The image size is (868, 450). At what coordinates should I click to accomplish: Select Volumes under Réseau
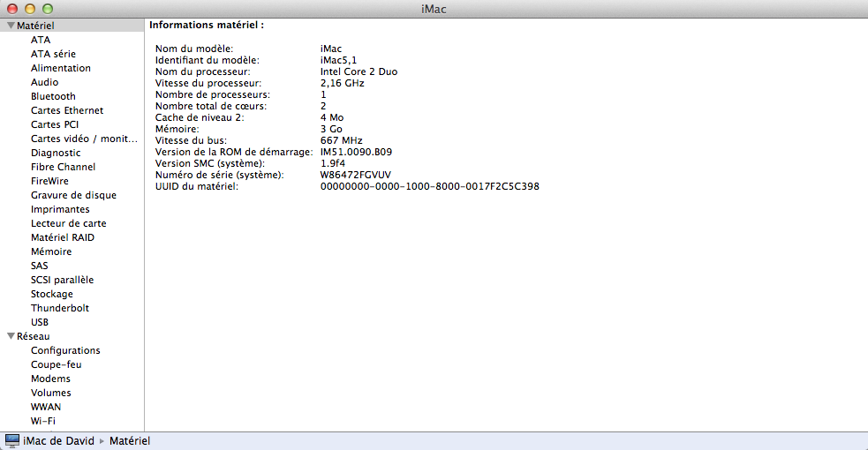click(51, 393)
